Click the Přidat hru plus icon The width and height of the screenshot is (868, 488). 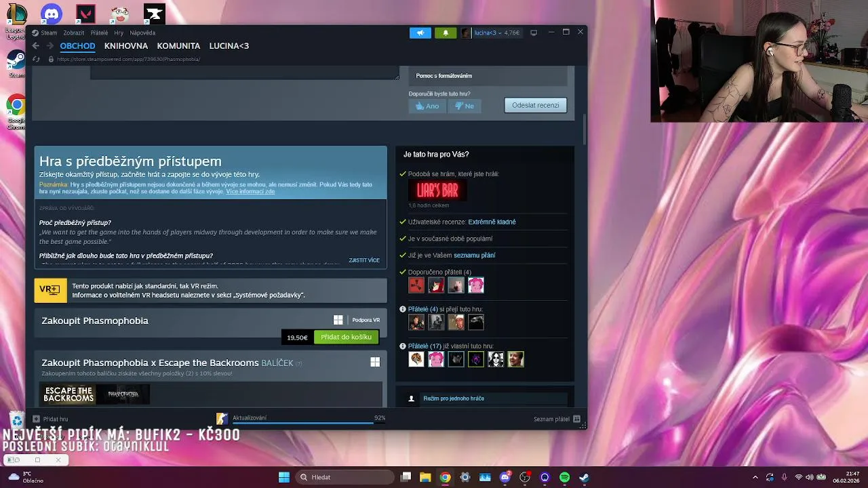[37, 419]
